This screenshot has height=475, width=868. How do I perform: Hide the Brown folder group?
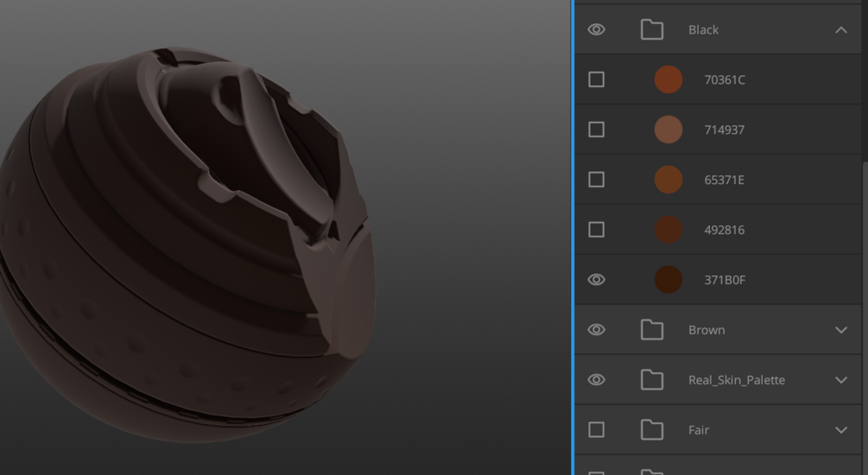click(x=596, y=330)
